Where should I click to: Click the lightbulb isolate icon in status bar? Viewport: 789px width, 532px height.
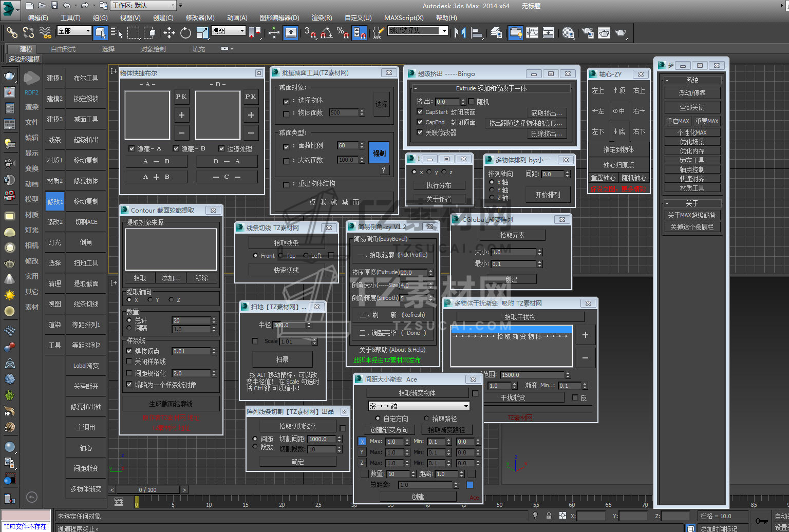[535, 516]
